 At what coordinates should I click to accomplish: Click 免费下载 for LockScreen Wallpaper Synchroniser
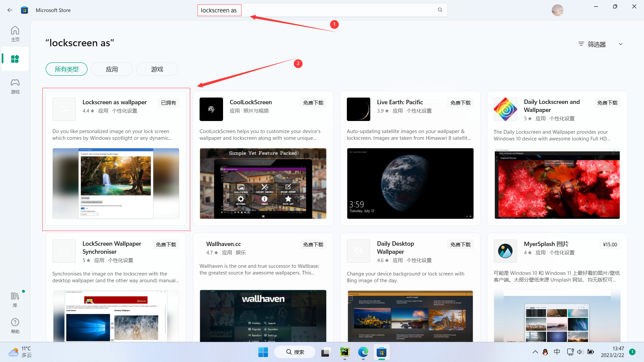(166, 244)
